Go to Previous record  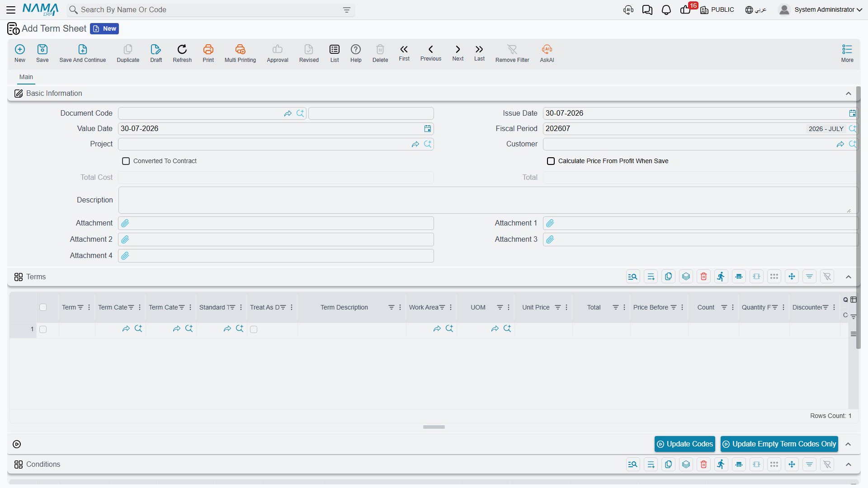[x=431, y=53]
